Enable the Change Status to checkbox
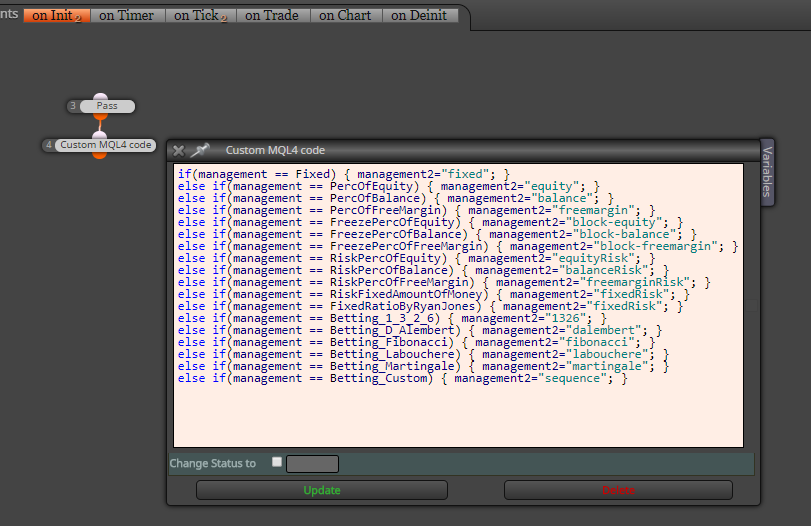Viewport: 811px width, 526px height. pyautogui.click(x=277, y=462)
